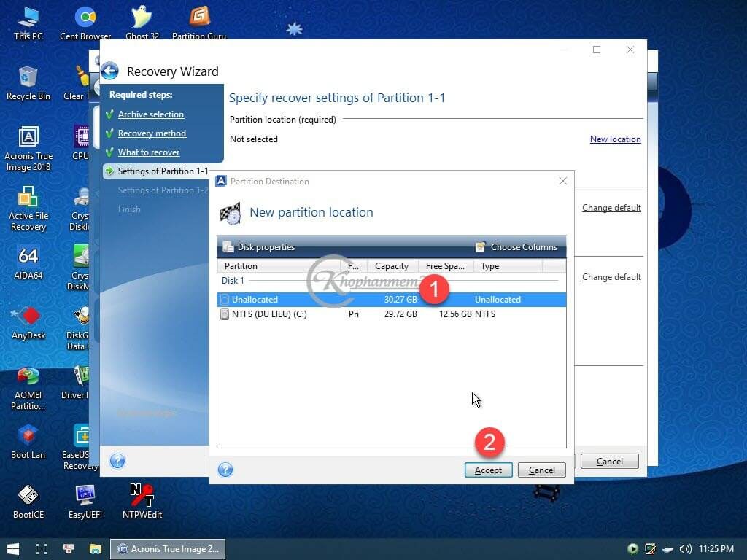Viewport: 747px width, 560px height.
Task: Cancel the Partition Destination dialog
Action: pos(541,470)
